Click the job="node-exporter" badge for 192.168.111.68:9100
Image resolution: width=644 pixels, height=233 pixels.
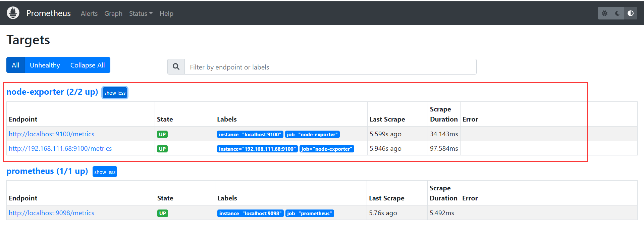tap(327, 149)
